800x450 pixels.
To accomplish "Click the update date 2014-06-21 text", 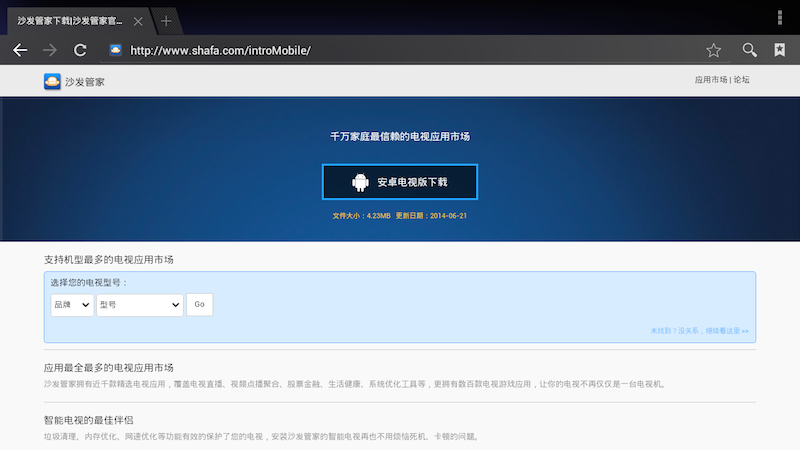I will pos(431,216).
